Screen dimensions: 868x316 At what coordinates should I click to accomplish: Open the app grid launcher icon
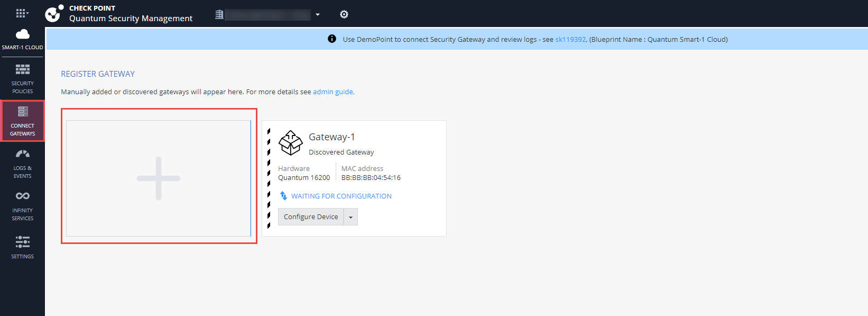pyautogui.click(x=22, y=14)
